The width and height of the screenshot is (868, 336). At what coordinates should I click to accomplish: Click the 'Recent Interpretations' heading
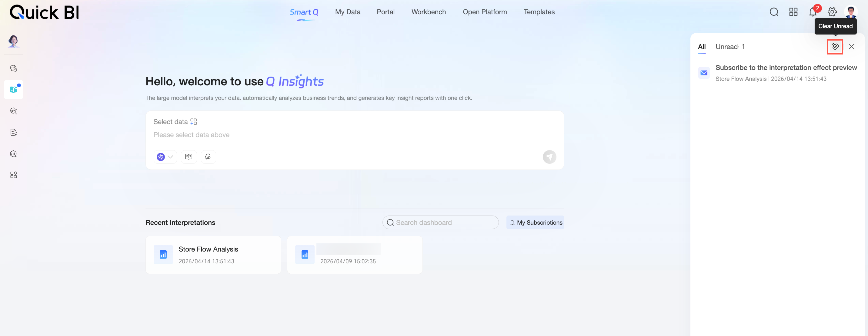pos(180,222)
